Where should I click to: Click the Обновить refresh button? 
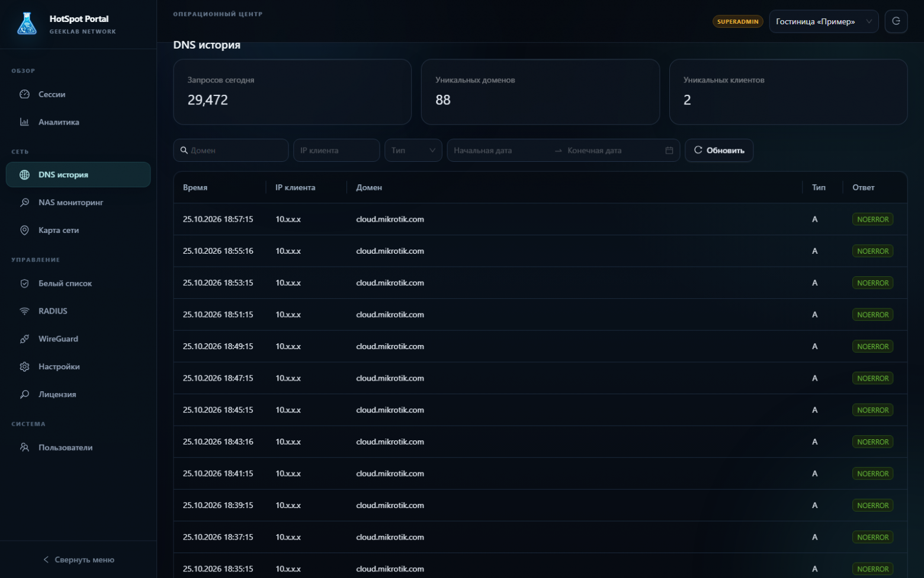pyautogui.click(x=719, y=151)
